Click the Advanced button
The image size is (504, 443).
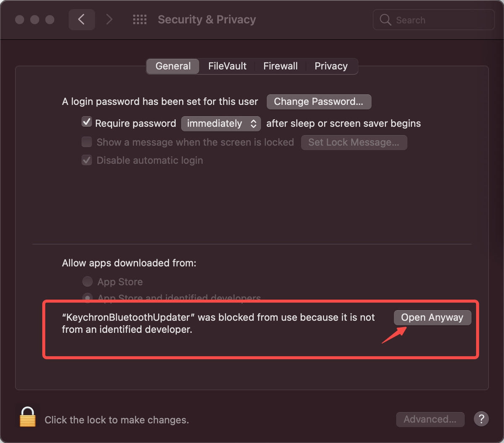coord(430,419)
